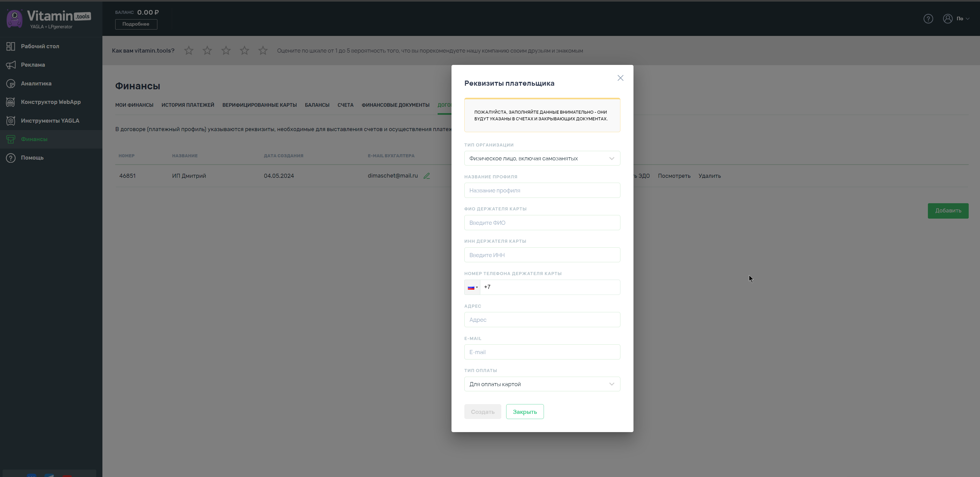Viewport: 980px width, 477px height.
Task: Click the Создать button in dialog
Action: [482, 412]
